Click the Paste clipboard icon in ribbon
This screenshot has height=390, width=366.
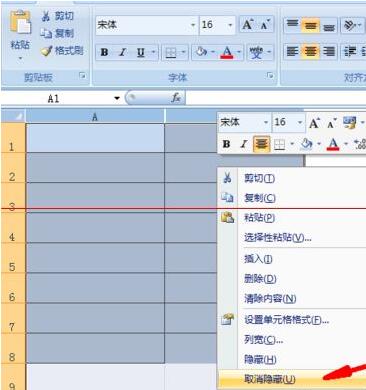21,22
